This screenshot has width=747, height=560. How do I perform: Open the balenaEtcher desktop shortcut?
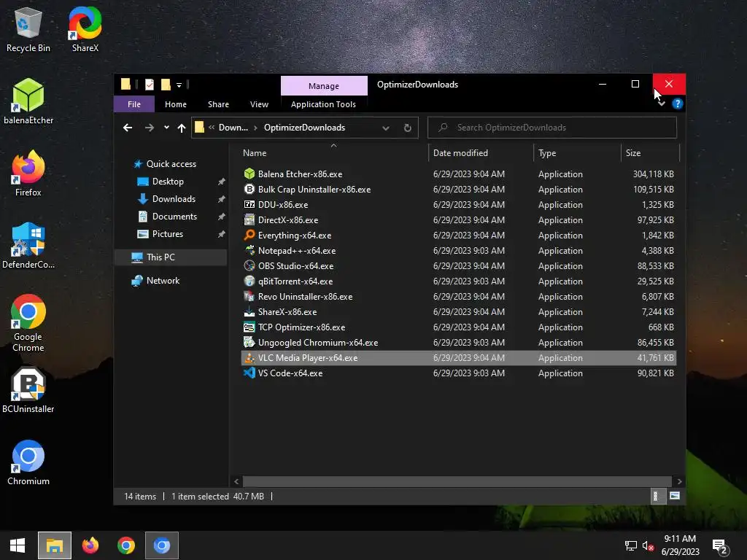pyautogui.click(x=28, y=101)
